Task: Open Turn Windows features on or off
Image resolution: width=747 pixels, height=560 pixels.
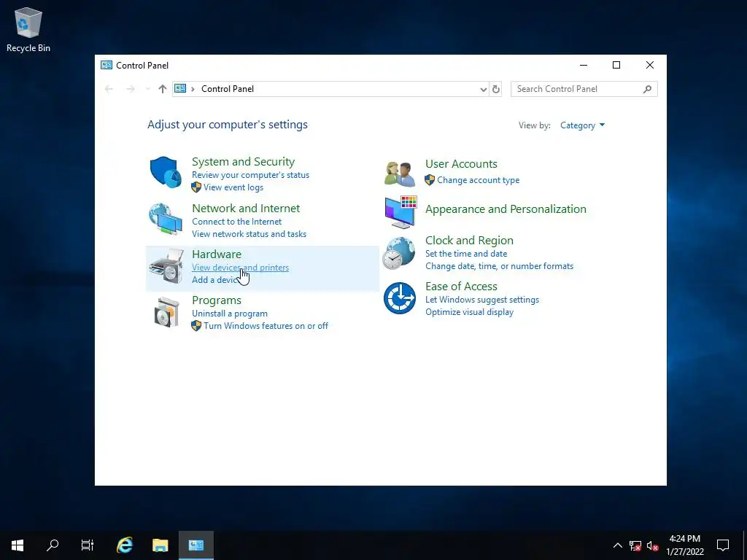Action: pyautogui.click(x=266, y=326)
